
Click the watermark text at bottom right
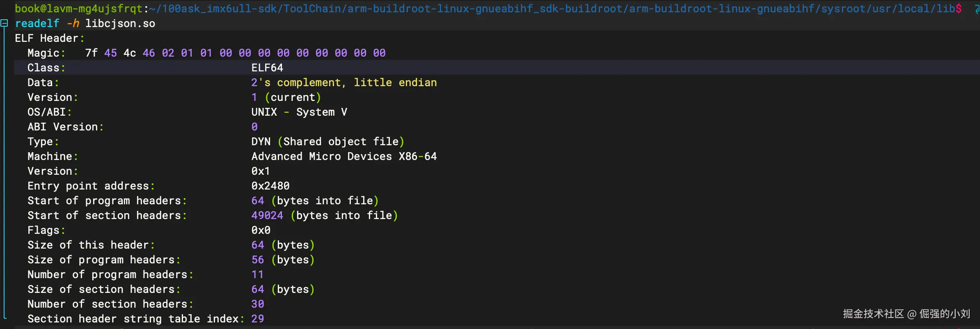[906, 314]
